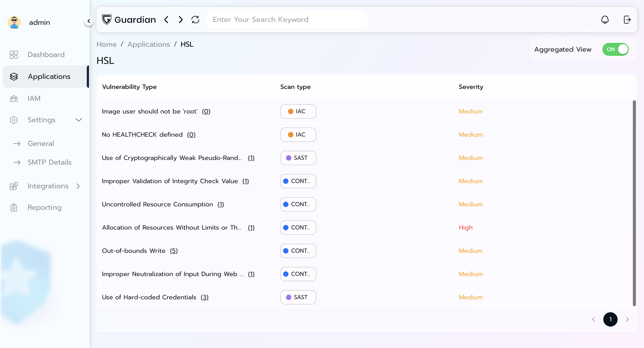Click the logout icon
This screenshot has height=348, width=644.
[x=627, y=19]
